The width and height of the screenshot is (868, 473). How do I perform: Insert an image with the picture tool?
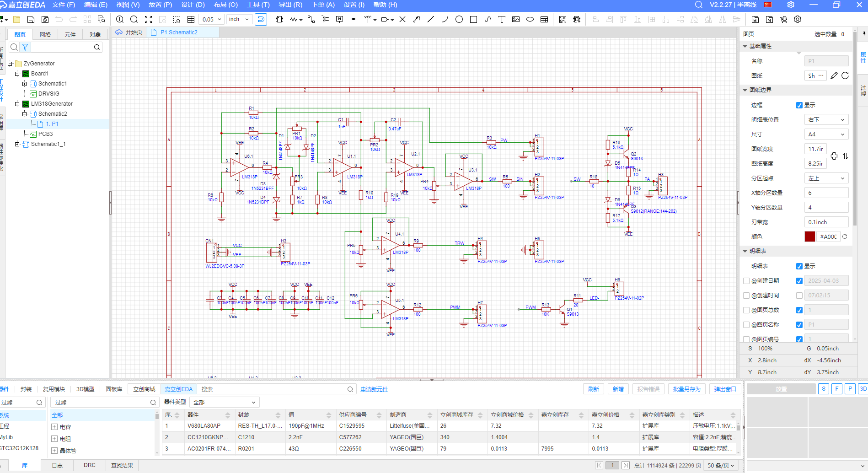tap(516, 19)
